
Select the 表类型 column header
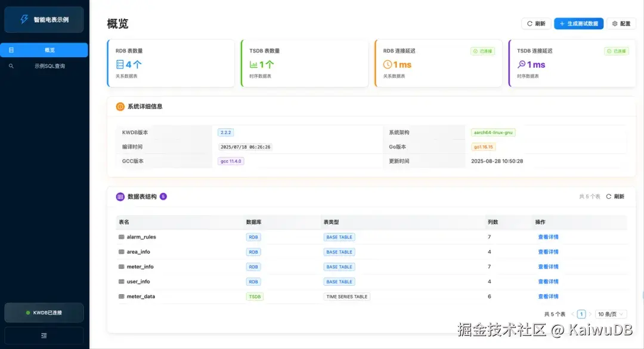[331, 222]
